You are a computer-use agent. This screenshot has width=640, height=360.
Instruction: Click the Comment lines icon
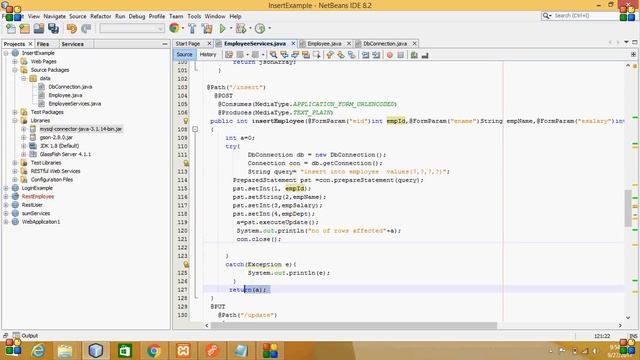414,55
